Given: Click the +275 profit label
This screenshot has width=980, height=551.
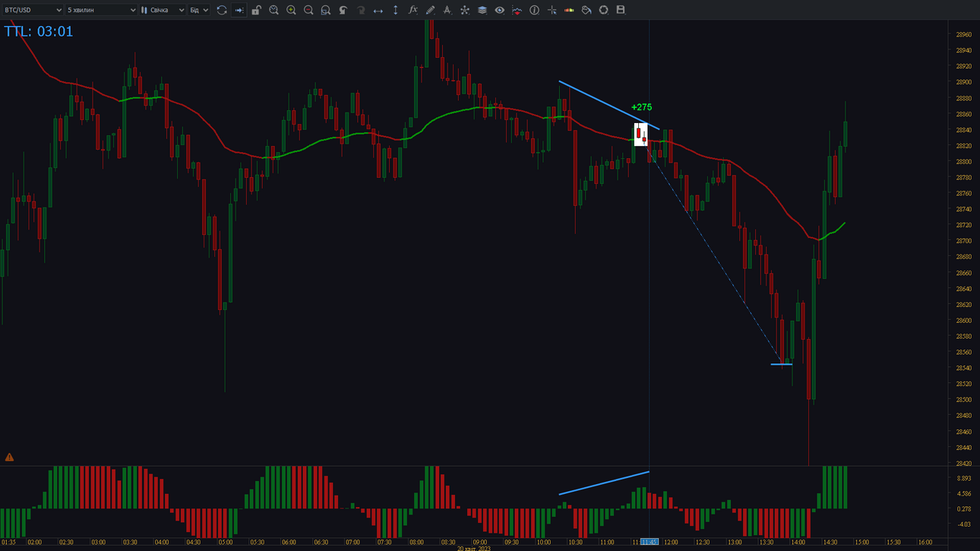Looking at the screenshot, I should point(641,107).
